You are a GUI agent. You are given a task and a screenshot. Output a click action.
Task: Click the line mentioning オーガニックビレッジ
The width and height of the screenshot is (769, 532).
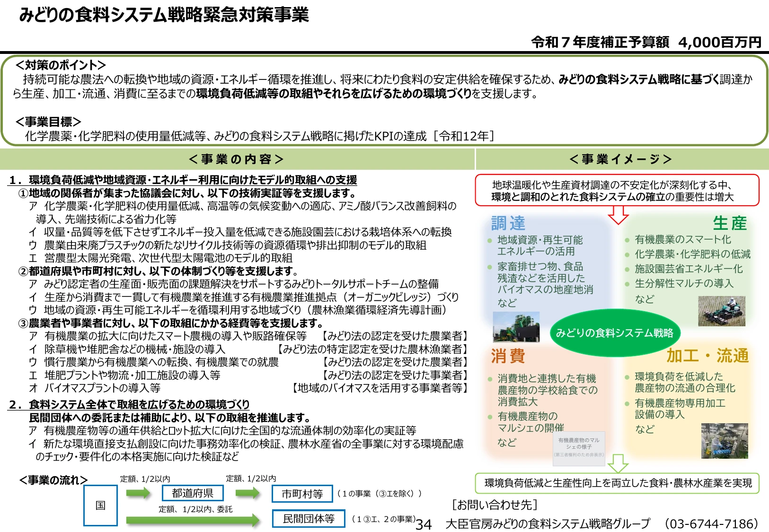pos(244,297)
